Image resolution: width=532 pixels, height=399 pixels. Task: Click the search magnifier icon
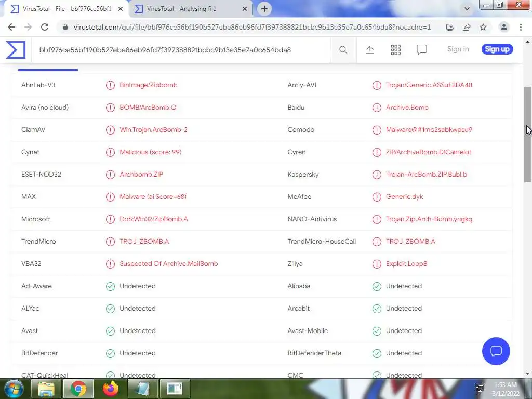(x=343, y=50)
